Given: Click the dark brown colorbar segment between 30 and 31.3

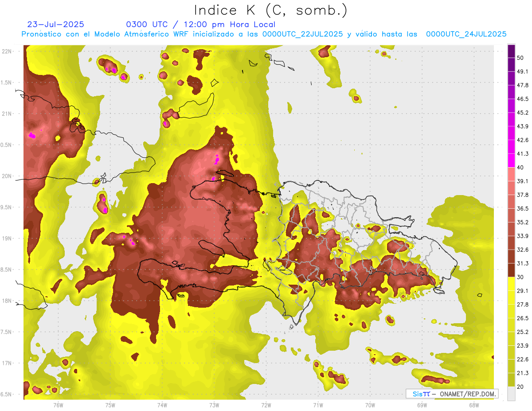Looking at the screenshot, I should (511, 270).
